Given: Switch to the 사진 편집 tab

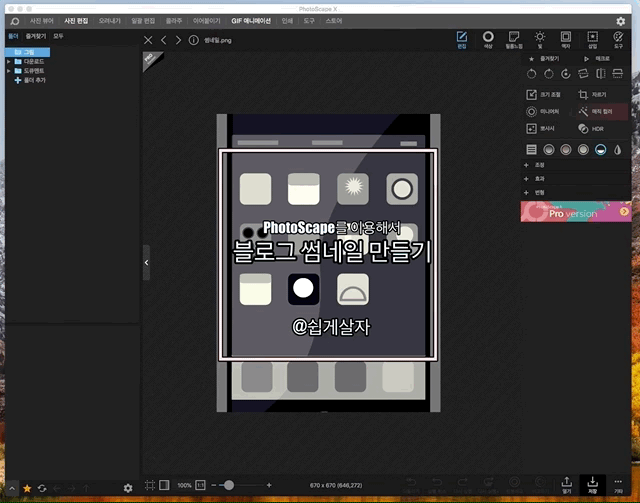Looking at the screenshot, I should pos(76,21).
